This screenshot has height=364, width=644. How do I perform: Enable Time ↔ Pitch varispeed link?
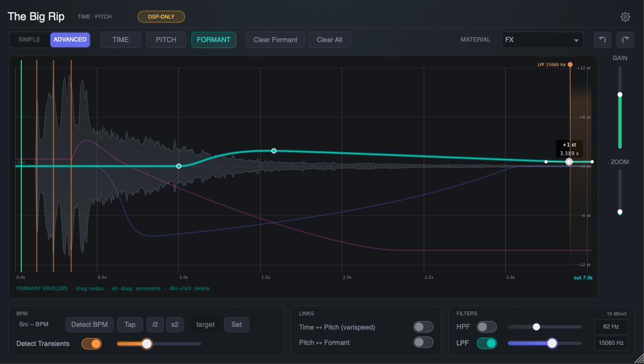click(x=424, y=327)
